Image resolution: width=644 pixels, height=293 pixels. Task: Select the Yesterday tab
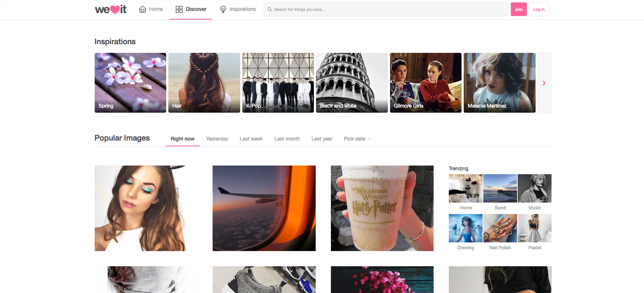[217, 139]
